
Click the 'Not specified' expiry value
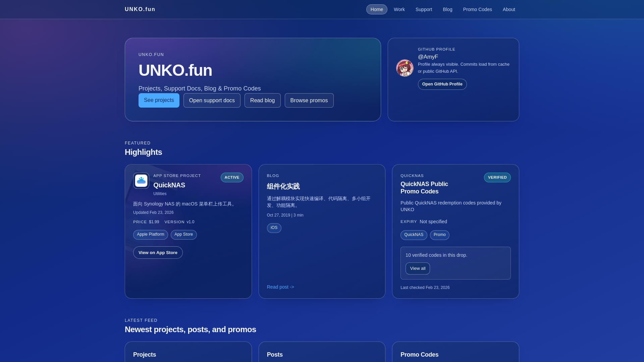(x=433, y=222)
